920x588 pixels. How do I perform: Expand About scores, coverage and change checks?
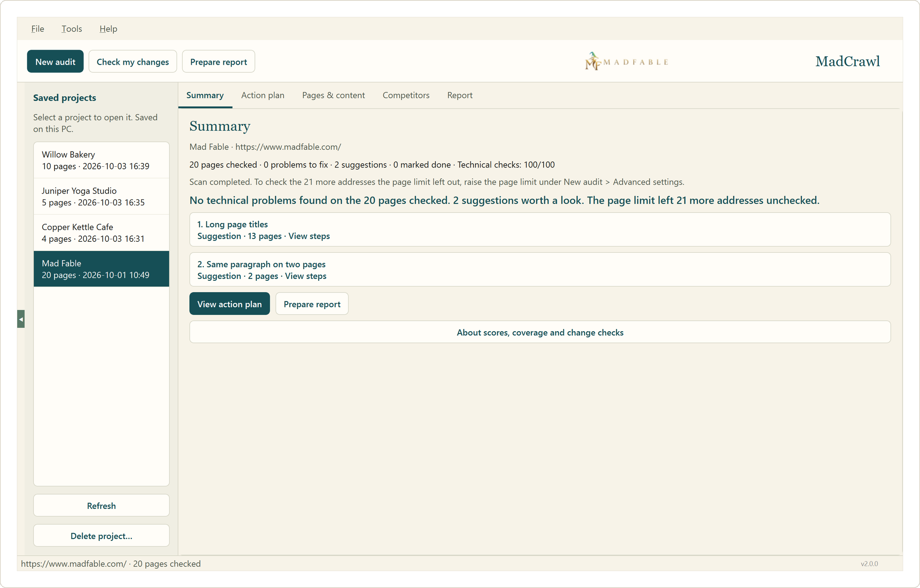click(x=540, y=332)
